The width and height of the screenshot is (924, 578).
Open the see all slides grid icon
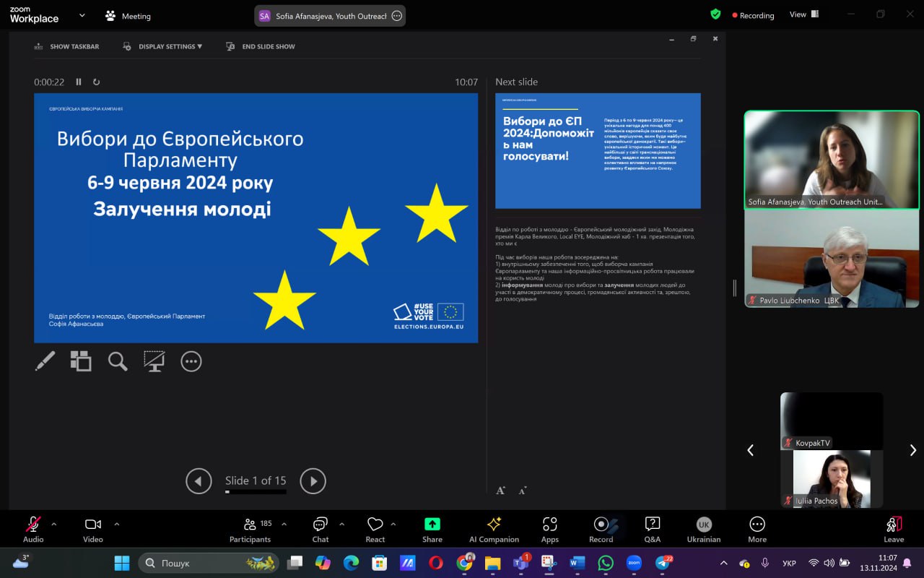click(81, 361)
